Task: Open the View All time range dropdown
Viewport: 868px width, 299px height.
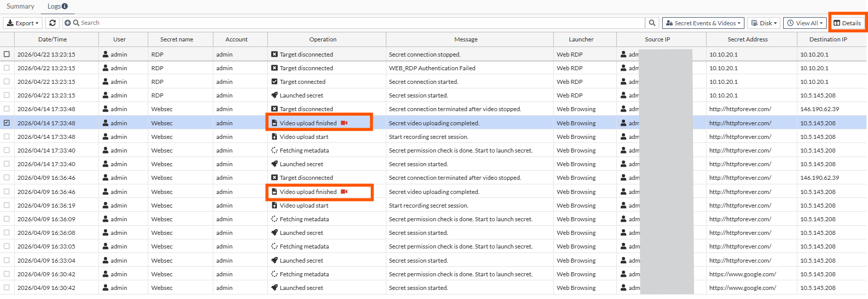Action: point(805,23)
